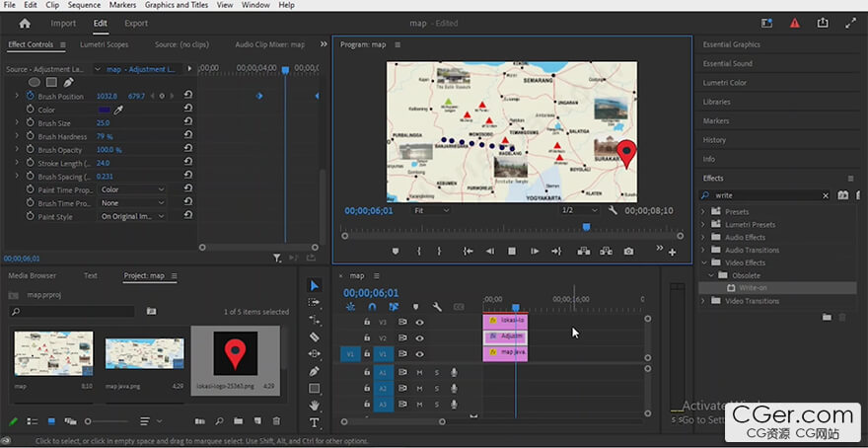The height and width of the screenshot is (448, 868).
Task: Toggle lock on track V3
Action: pos(367,322)
